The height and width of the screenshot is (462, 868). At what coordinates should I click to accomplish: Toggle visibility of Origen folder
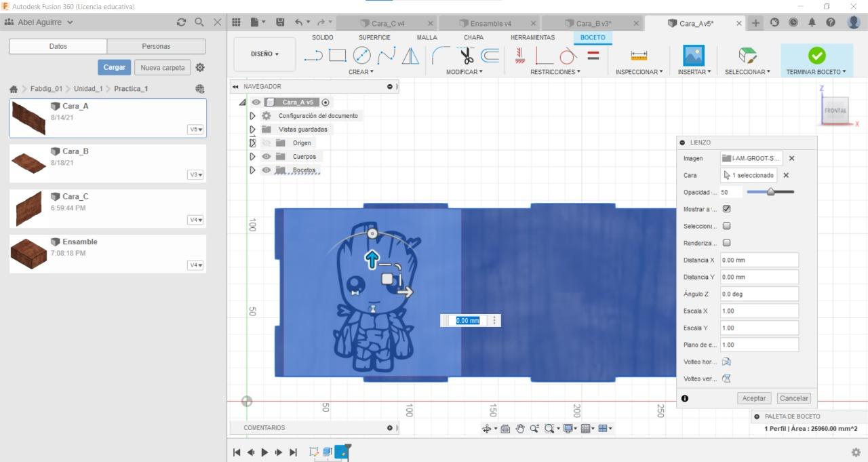[266, 143]
